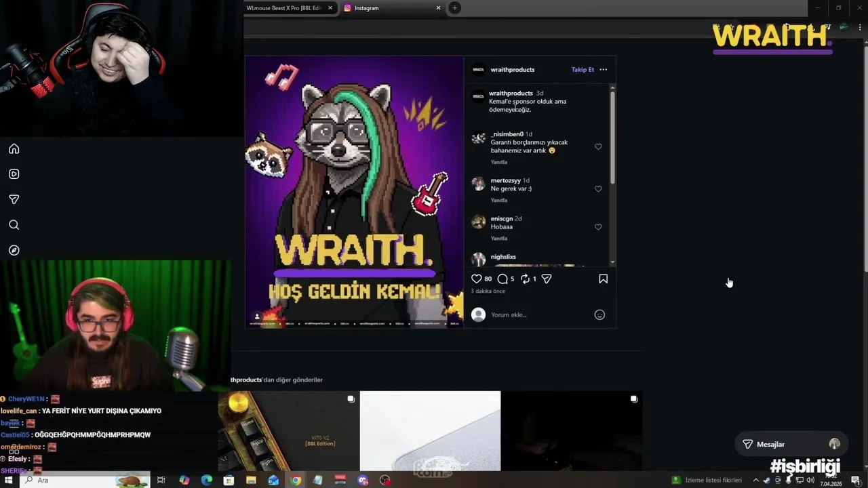This screenshot has width=868, height=488.
Task: Open new browser tab with plus button
Action: click(x=454, y=8)
